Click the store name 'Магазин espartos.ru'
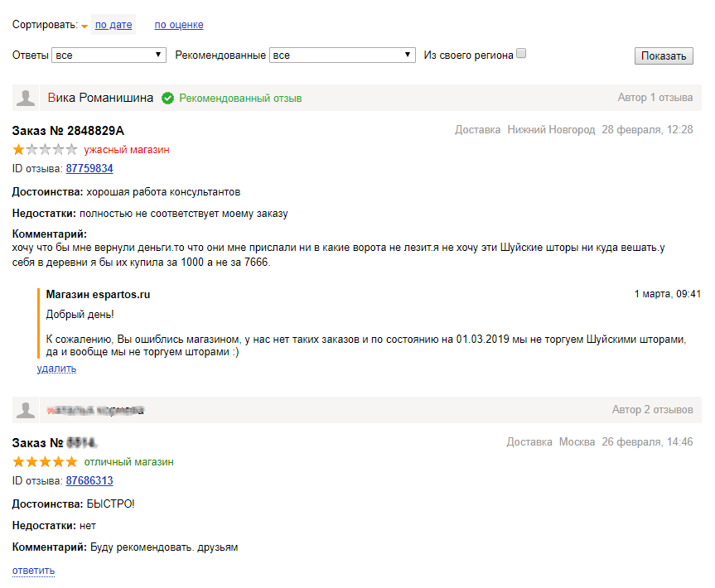This screenshot has height=588, width=715. tap(98, 295)
